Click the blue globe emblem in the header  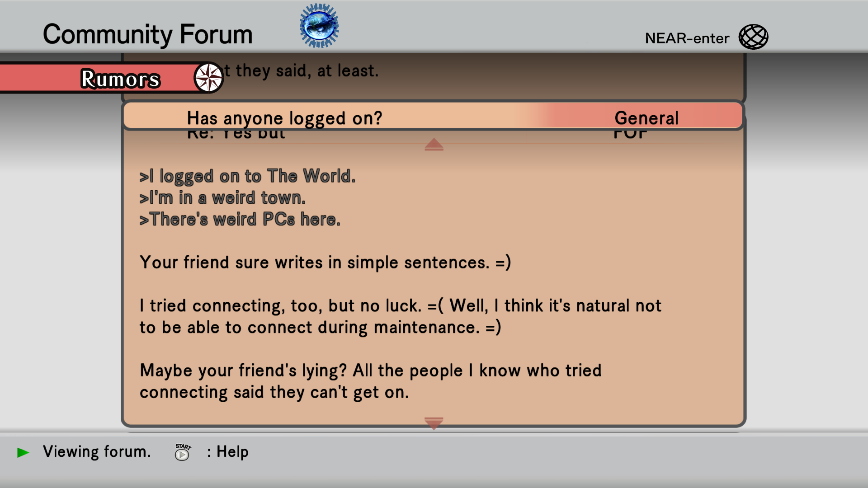319,26
